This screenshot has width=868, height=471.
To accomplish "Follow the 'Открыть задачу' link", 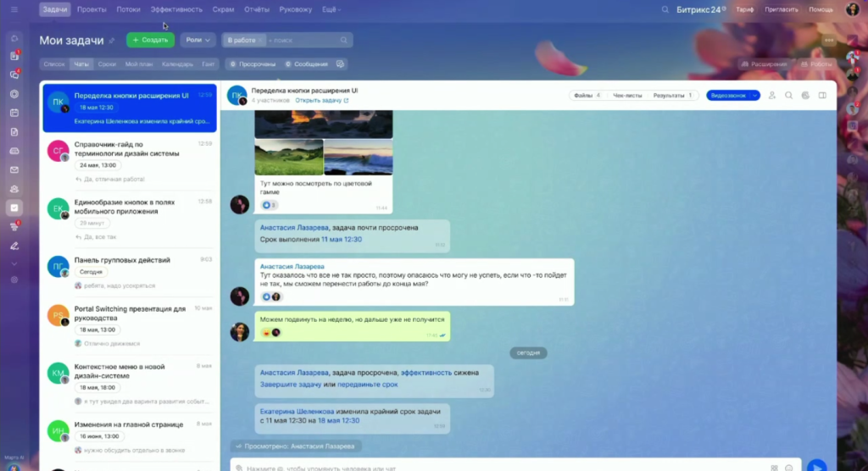I will coord(321,101).
